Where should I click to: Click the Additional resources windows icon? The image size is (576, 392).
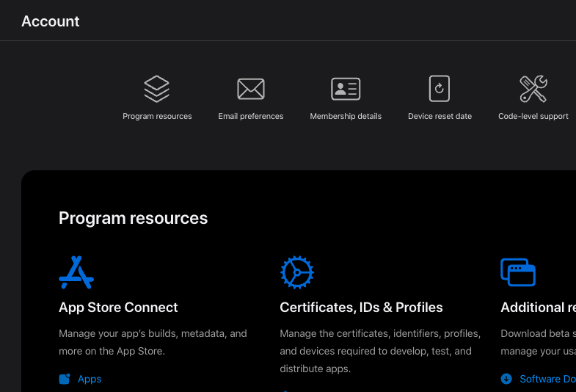coord(518,272)
